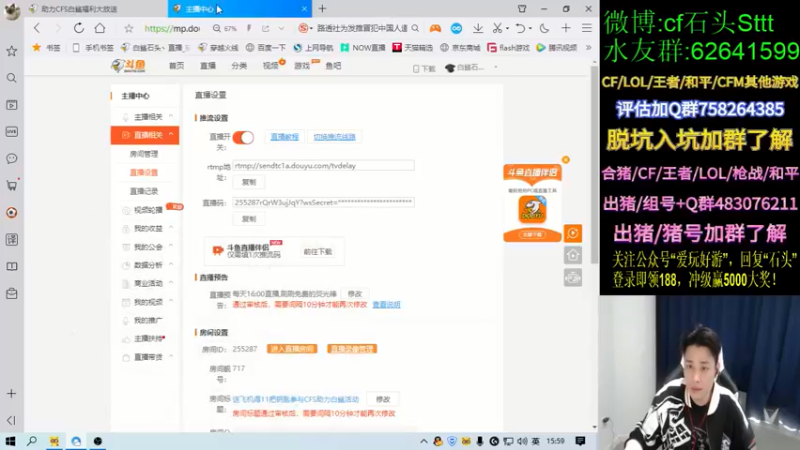Expand the 我的视频 sidebar section
The height and width of the screenshot is (450, 800).
point(171,302)
